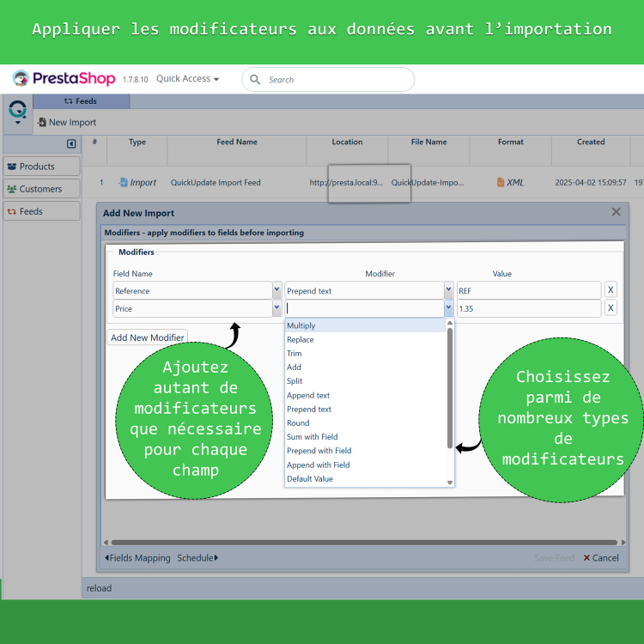
Task: Go back to Fields Mapping step
Action: point(137,558)
